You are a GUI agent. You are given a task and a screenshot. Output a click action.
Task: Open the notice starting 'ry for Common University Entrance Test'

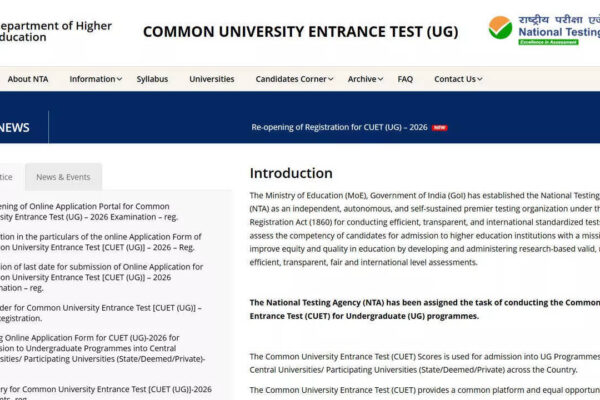click(106, 392)
